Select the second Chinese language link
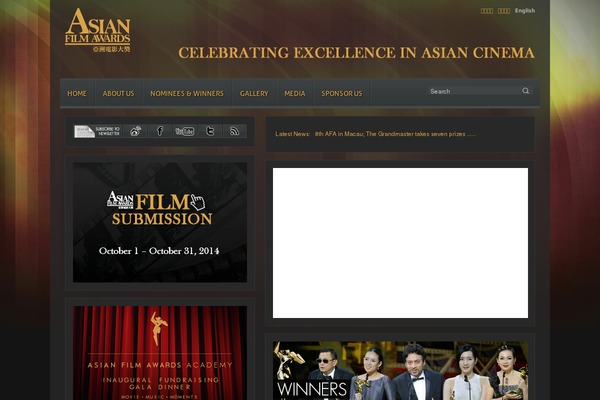This screenshot has width=600, height=400. point(504,11)
